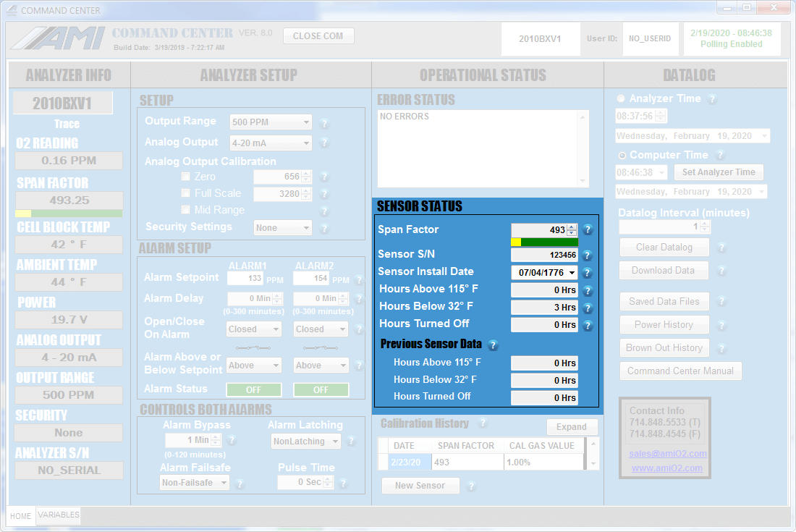Click the Sensor S/N field
The height and width of the screenshot is (532, 796).
[x=545, y=255]
